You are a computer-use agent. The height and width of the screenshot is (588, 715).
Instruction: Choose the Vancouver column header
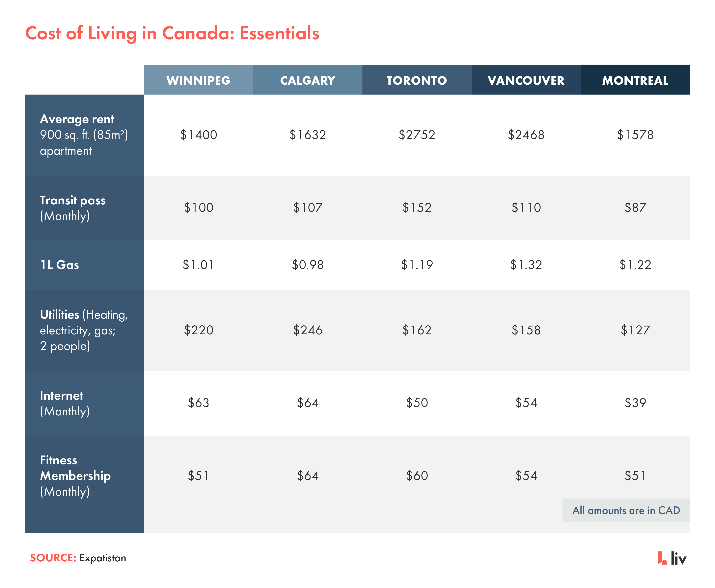pyautogui.click(x=526, y=80)
